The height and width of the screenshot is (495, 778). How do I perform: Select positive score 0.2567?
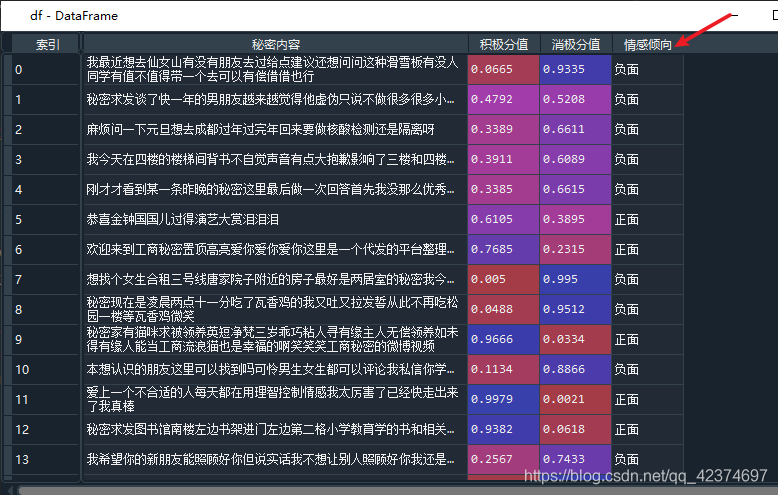503,459
